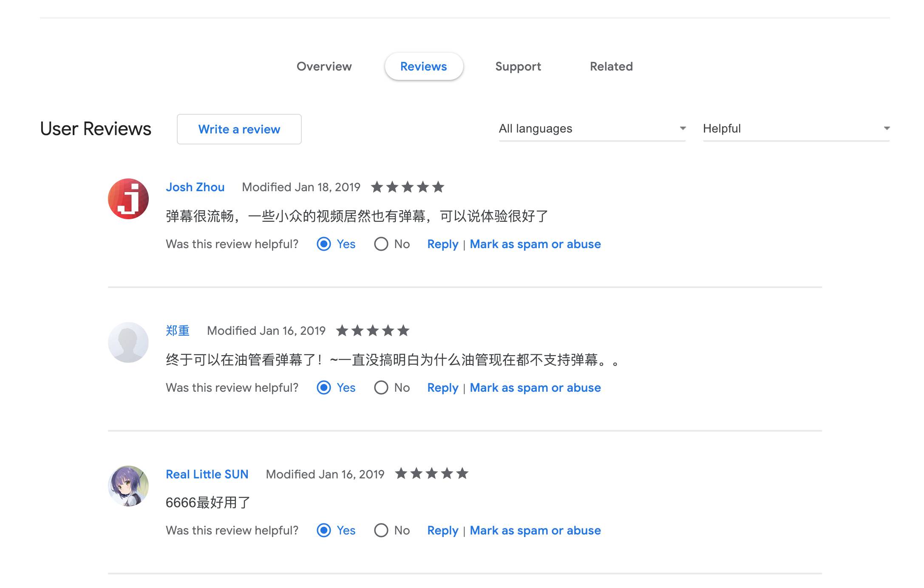Open Real Little SUN's profile name link
Image resolution: width=924 pixels, height=588 pixels.
pos(207,474)
